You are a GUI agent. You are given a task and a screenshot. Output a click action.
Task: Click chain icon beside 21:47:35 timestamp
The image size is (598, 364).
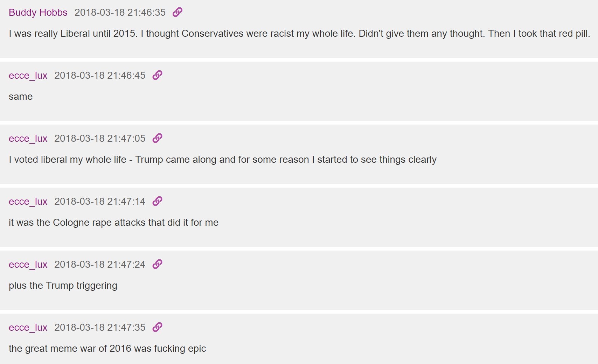pos(157,327)
